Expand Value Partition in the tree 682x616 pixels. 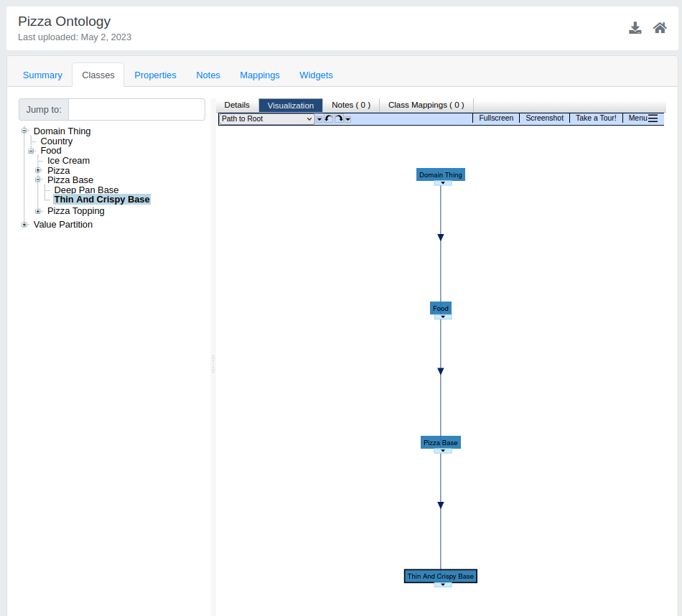24,224
